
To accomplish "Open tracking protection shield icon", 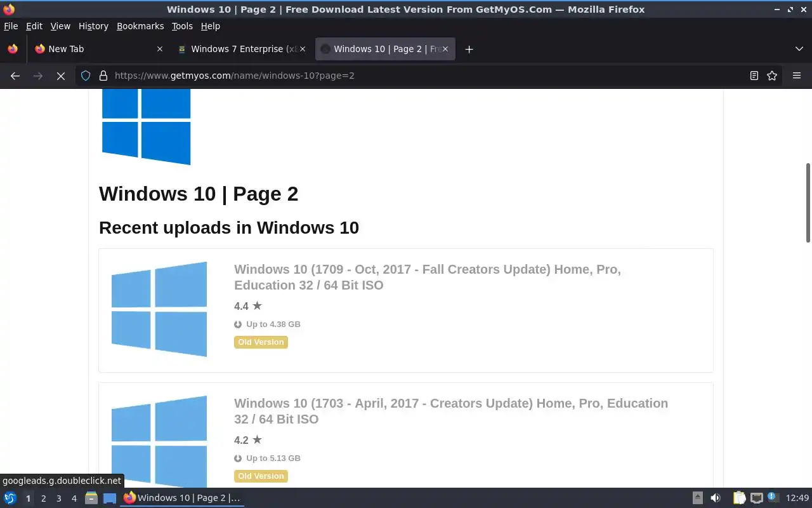I will (x=86, y=76).
